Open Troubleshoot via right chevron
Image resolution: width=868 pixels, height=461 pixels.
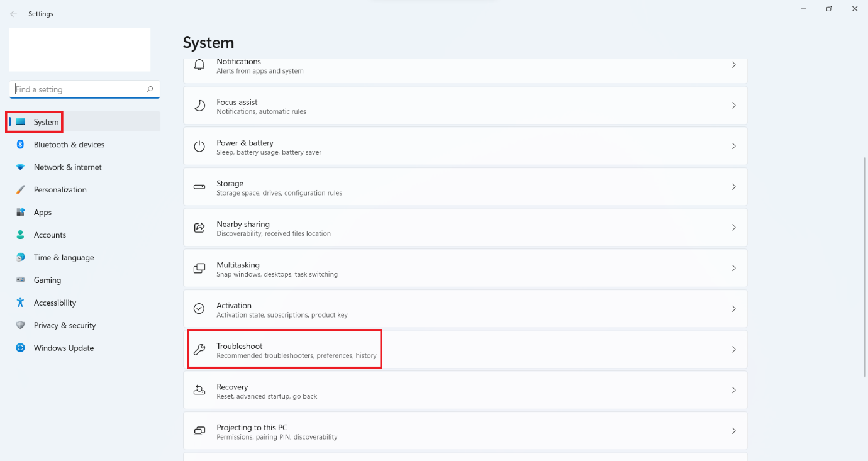[733, 350]
